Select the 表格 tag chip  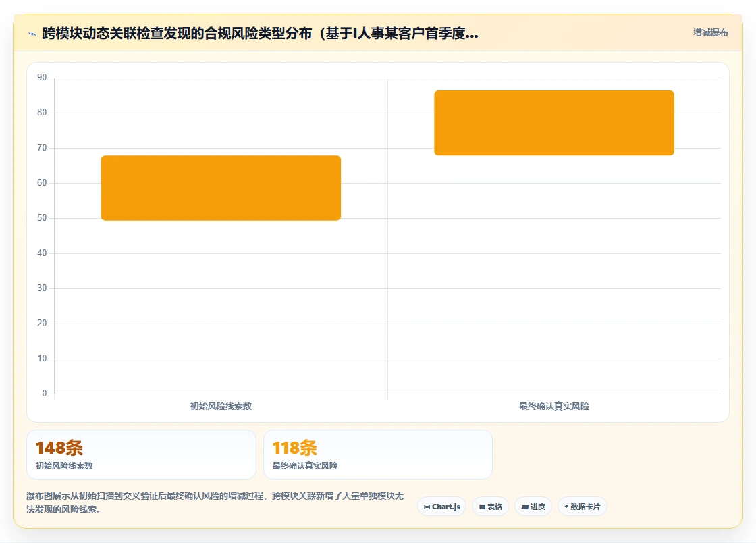(x=490, y=507)
